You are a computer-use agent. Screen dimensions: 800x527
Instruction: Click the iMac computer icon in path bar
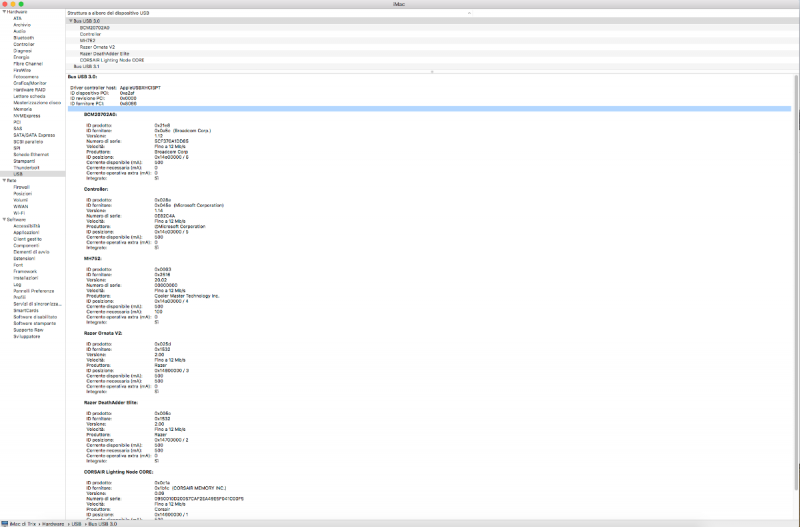click(x=5, y=523)
